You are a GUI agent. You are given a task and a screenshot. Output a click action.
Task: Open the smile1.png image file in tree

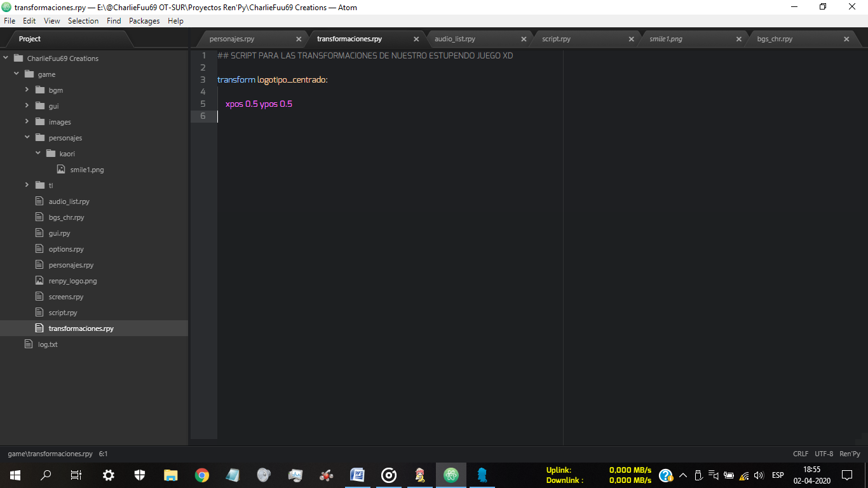click(x=86, y=170)
